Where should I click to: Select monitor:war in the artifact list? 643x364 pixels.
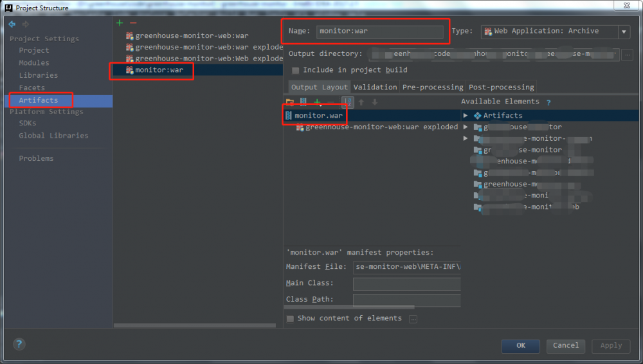click(x=199, y=70)
